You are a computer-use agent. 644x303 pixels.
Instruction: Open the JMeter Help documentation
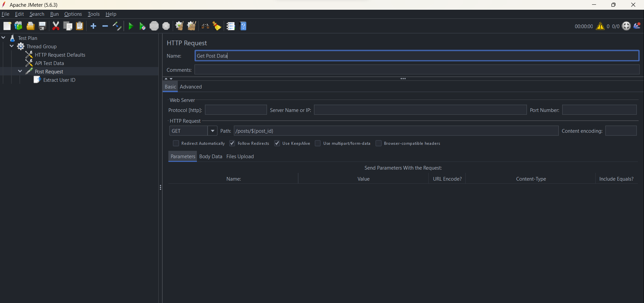pos(243,26)
